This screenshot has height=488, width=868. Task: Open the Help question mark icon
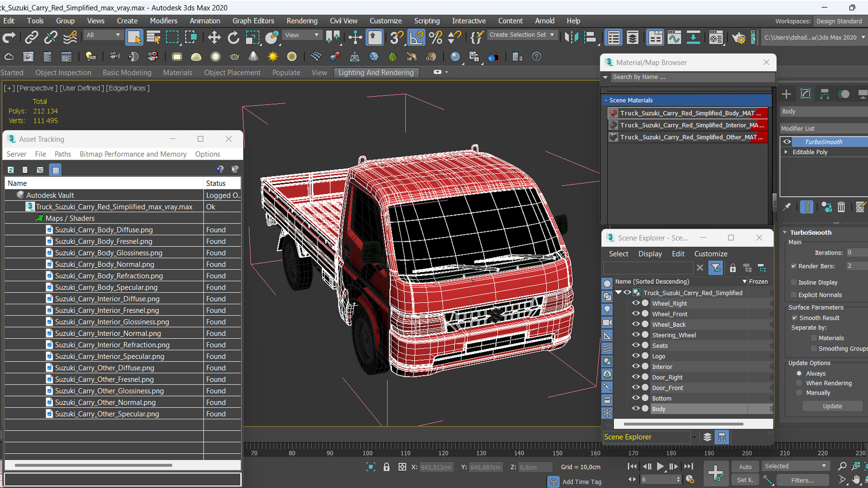tap(537, 57)
